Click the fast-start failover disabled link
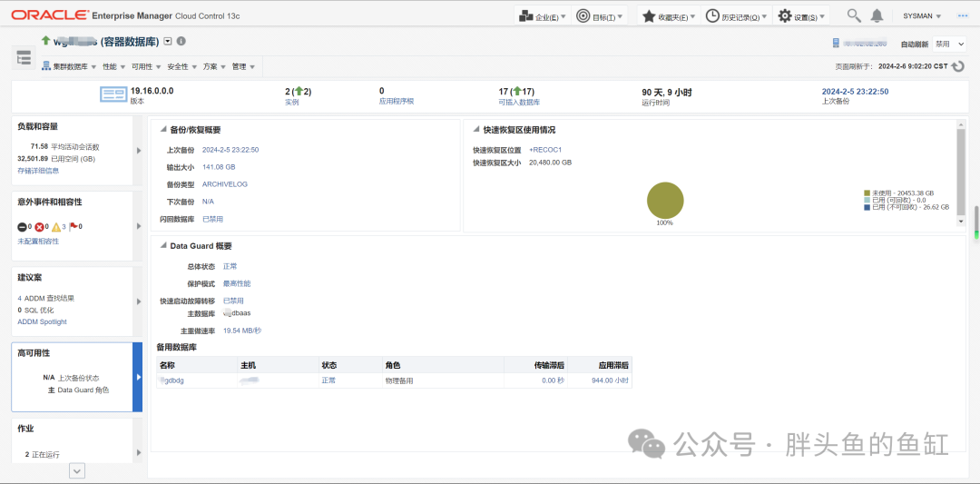This screenshot has width=980, height=484. pos(233,301)
